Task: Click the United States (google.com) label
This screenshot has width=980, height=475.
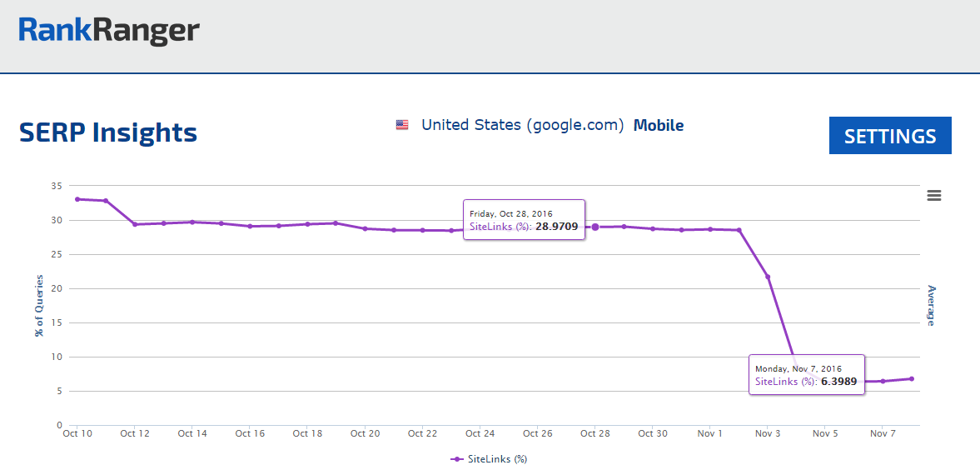Action: (522, 125)
